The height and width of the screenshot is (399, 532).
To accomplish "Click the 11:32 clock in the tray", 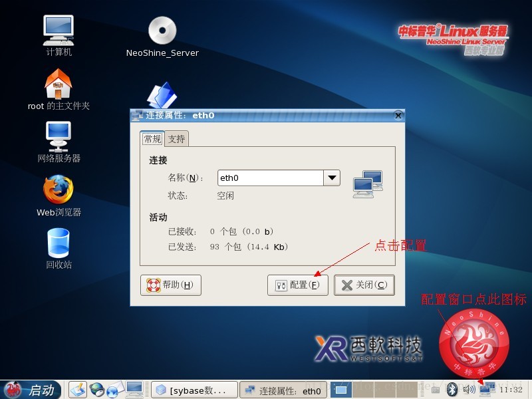I will pyautogui.click(x=511, y=390).
